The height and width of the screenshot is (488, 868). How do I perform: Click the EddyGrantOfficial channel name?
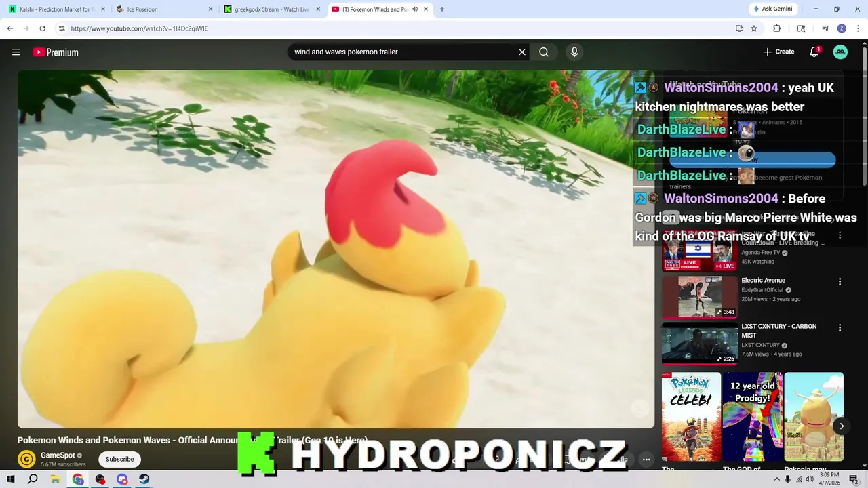(762, 290)
